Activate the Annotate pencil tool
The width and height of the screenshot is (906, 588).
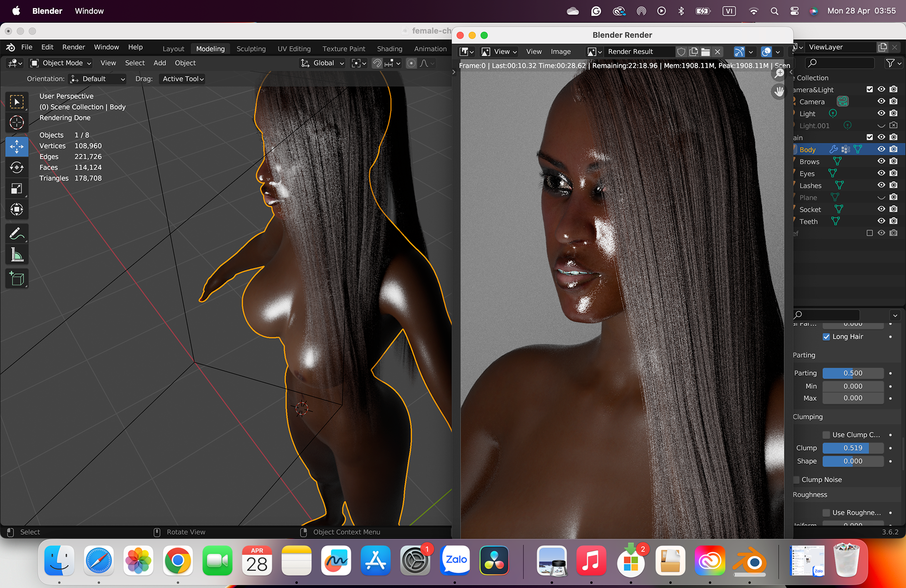[17, 233]
